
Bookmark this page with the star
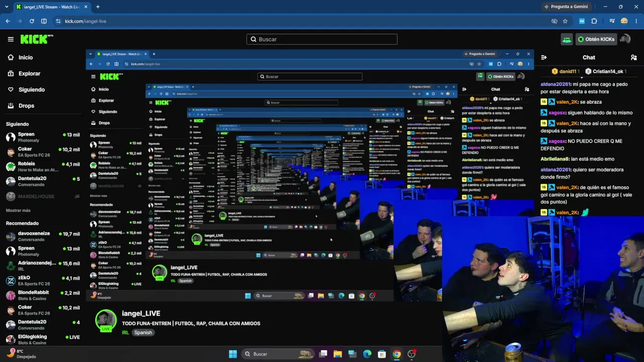[566, 21]
